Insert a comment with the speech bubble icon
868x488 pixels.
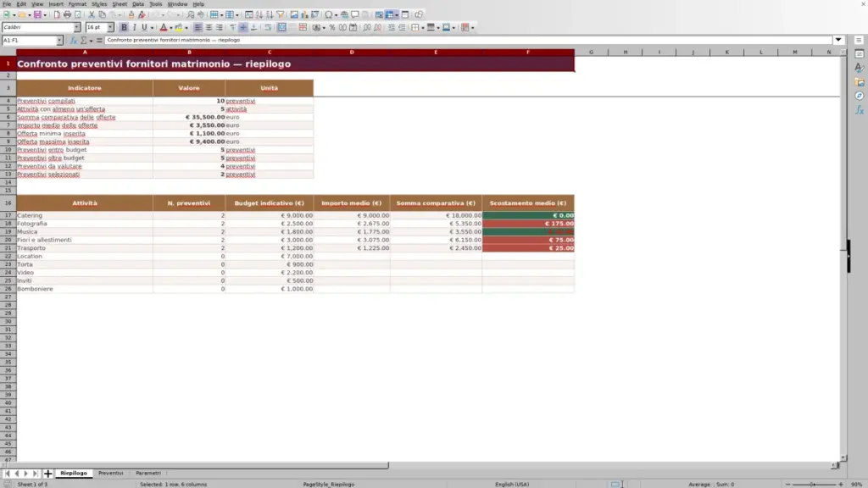tap(355, 15)
